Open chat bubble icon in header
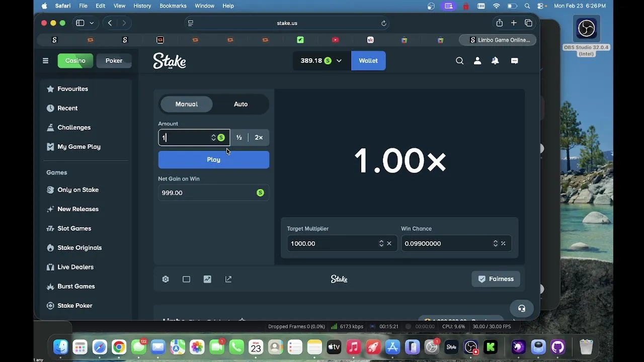The width and height of the screenshot is (644, 362). 514,61
